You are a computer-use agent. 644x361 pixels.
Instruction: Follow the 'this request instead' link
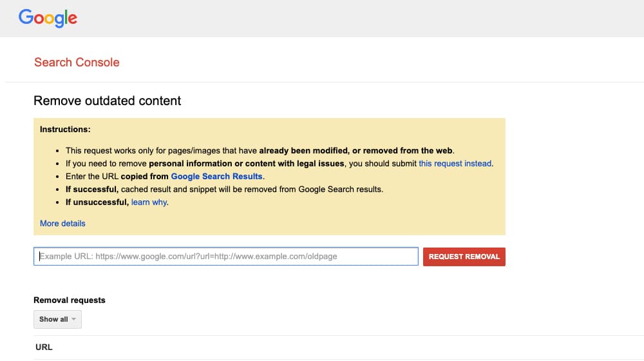pyautogui.click(x=455, y=164)
